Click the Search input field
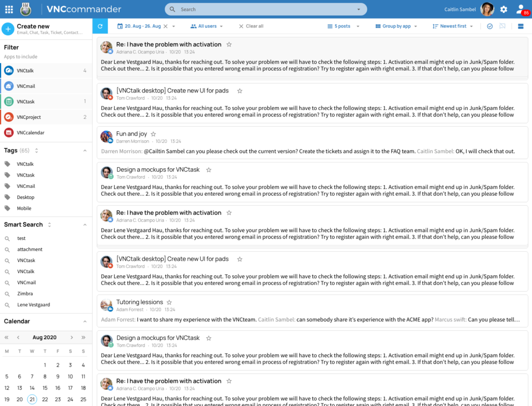Viewport: 532px width, 406px height. (x=265, y=9)
